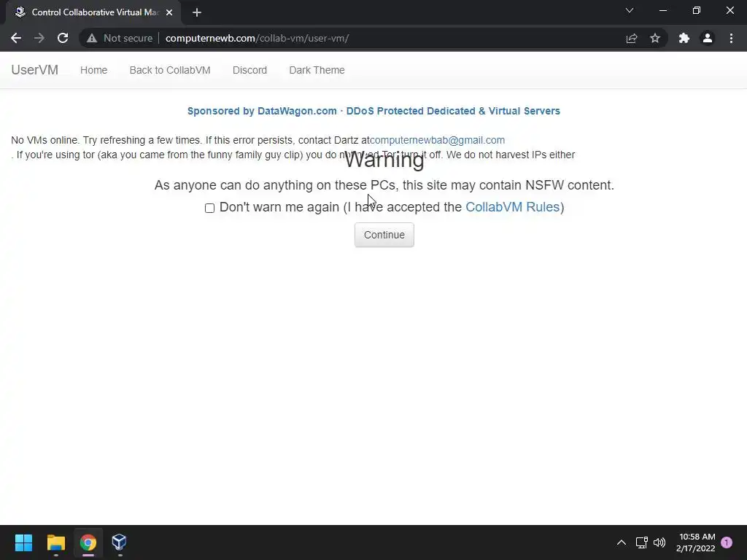The width and height of the screenshot is (747, 560).
Task: Share this page via share icon
Action: (632, 38)
